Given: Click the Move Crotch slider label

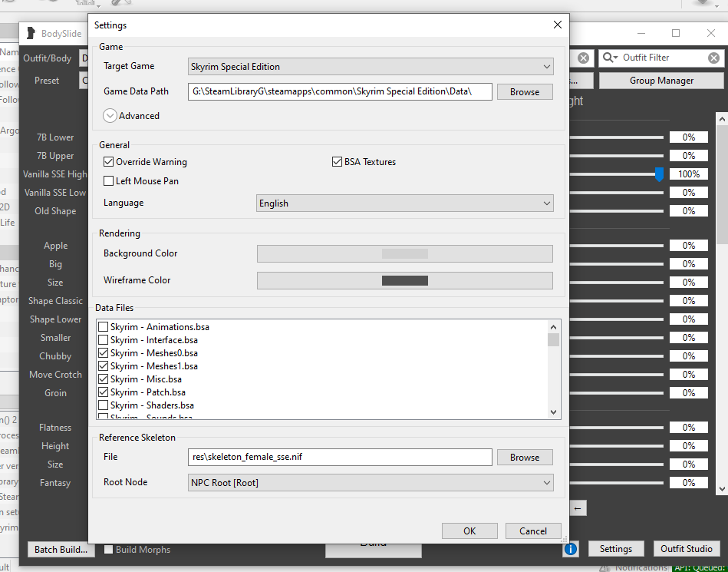Looking at the screenshot, I should click(55, 375).
